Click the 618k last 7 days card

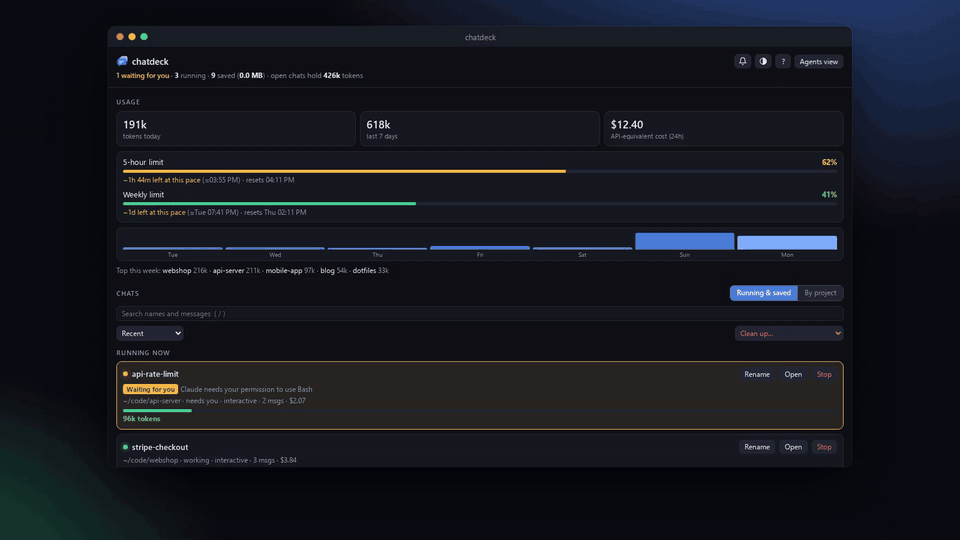pyautogui.click(x=479, y=129)
